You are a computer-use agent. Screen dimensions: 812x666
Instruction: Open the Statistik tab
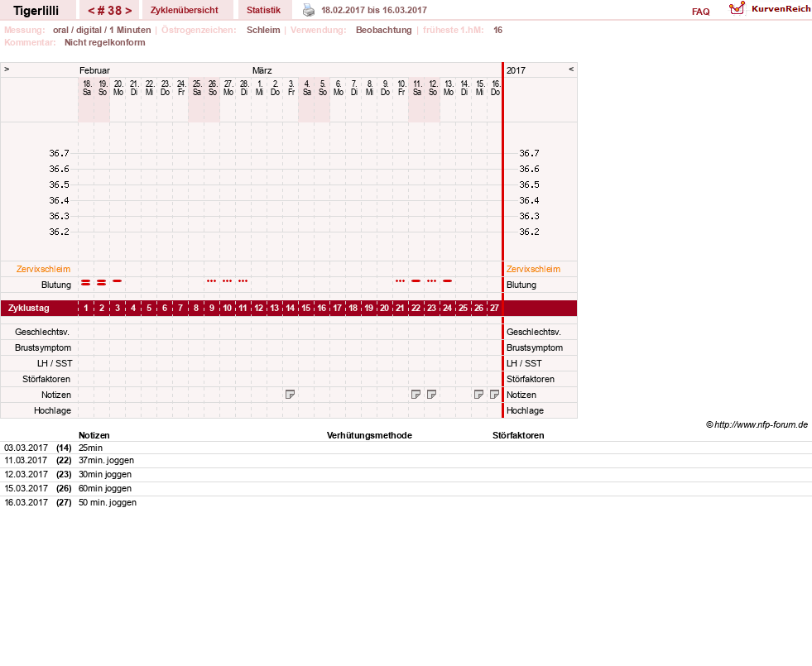263,11
